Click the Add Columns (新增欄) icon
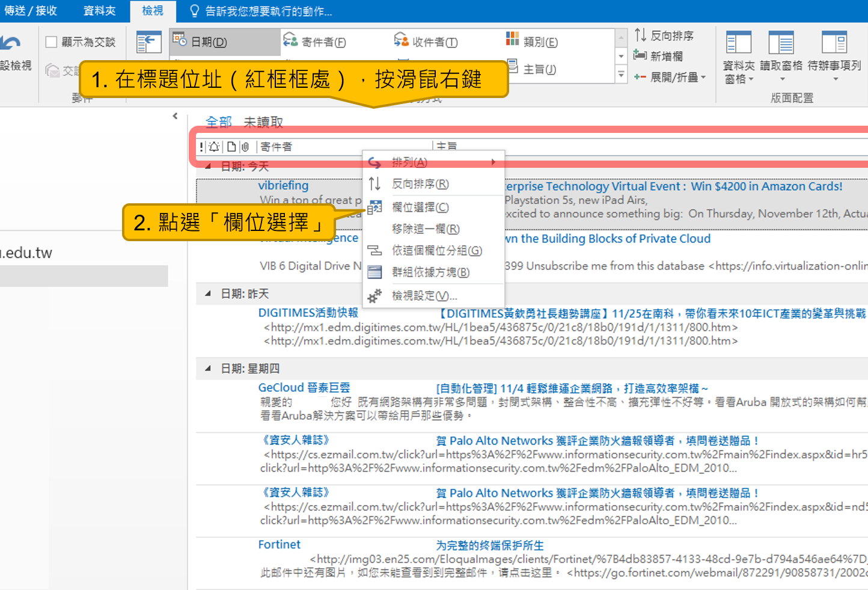868x590 pixels. 640,55
